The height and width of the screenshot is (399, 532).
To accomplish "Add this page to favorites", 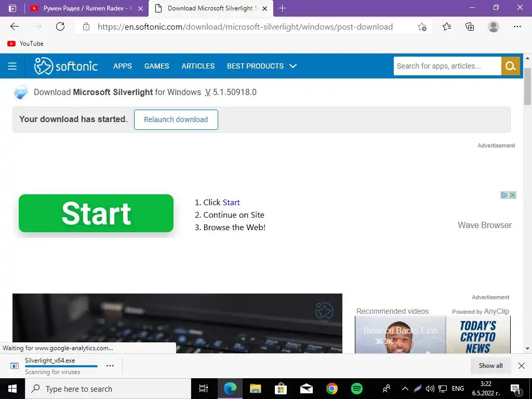I will tap(422, 26).
